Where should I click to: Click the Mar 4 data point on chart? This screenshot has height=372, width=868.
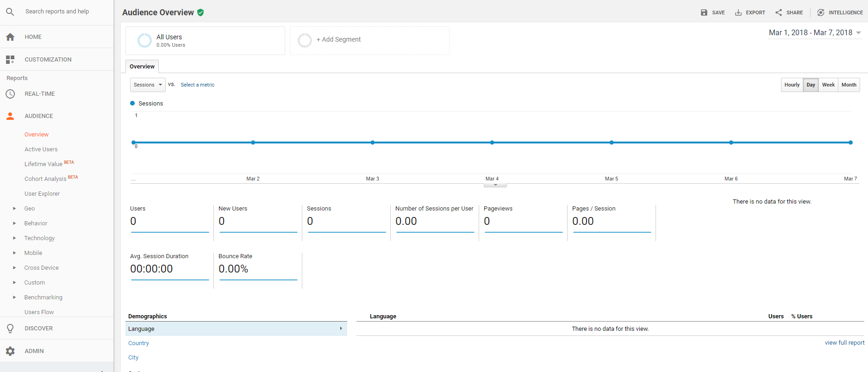point(492,143)
